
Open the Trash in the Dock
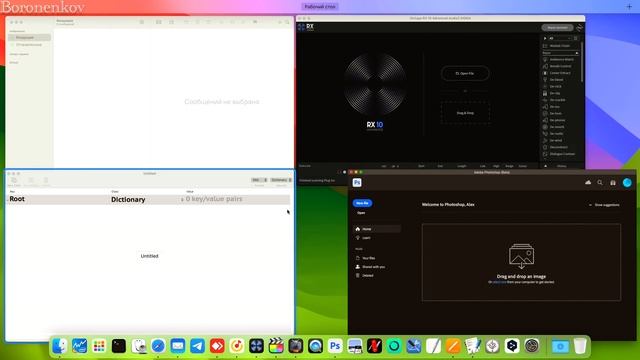pos(580,346)
